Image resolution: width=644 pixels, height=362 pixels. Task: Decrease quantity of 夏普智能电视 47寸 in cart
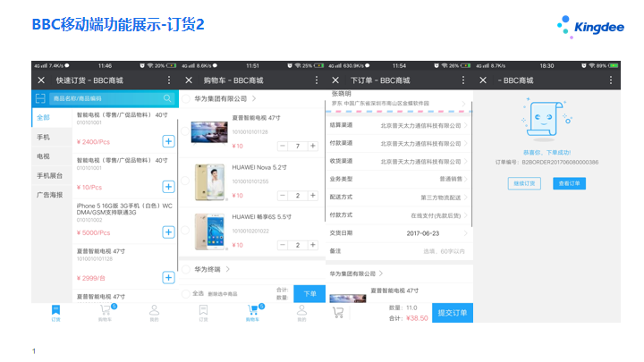pos(282,146)
